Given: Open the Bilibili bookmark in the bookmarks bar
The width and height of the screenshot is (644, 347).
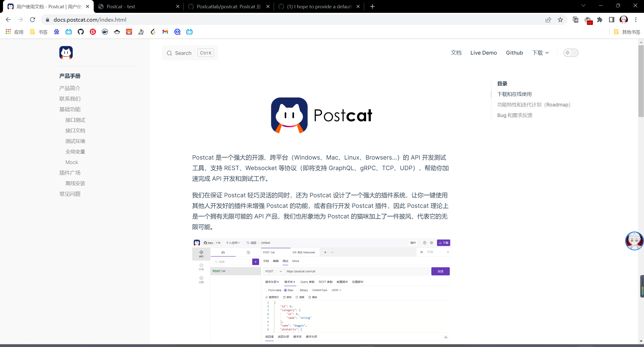Looking at the screenshot, I should click(69, 32).
